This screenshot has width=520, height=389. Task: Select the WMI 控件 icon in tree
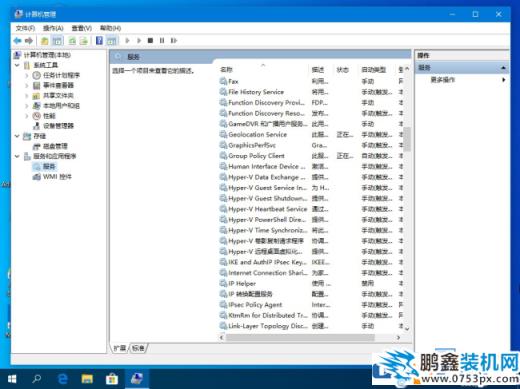point(36,177)
